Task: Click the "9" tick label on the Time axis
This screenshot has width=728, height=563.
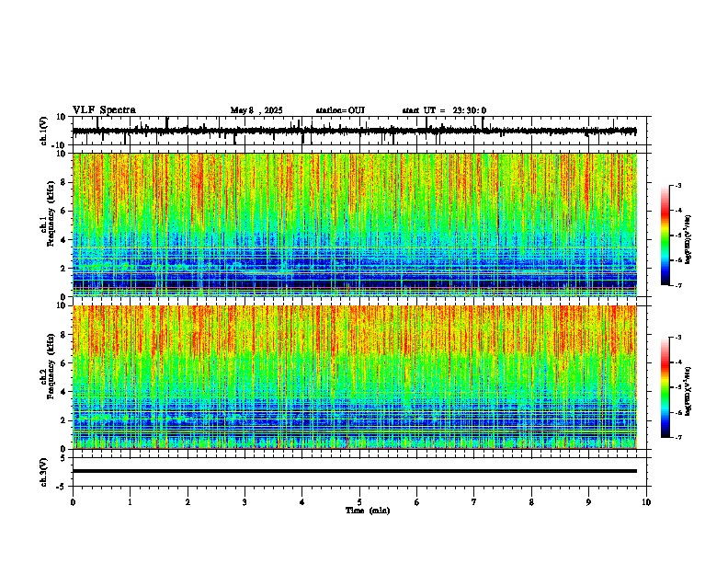Action: 588,502
